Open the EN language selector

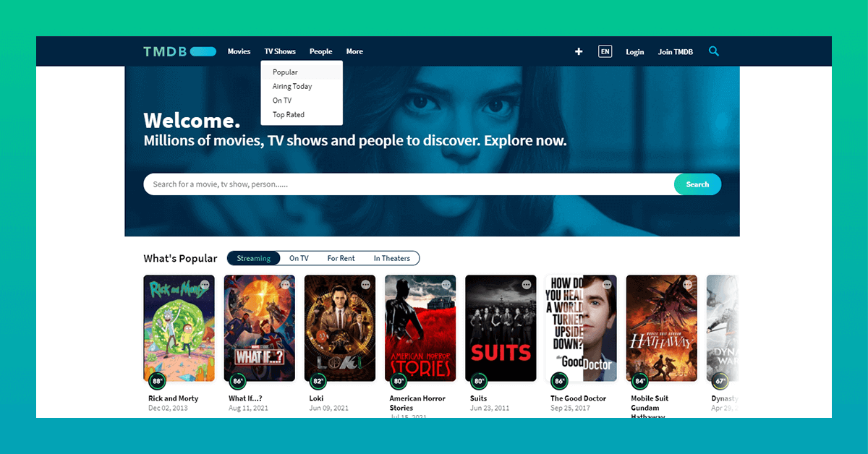pyautogui.click(x=605, y=51)
